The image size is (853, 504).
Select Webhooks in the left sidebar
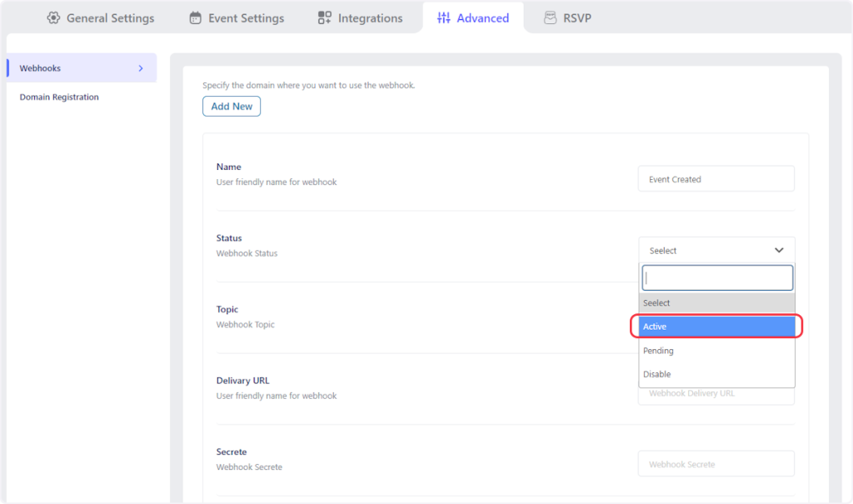(41, 68)
